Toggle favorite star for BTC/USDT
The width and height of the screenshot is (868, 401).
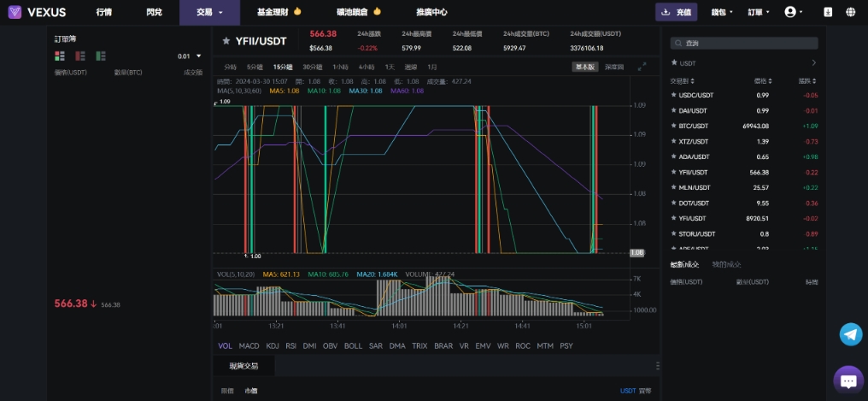[674, 126]
